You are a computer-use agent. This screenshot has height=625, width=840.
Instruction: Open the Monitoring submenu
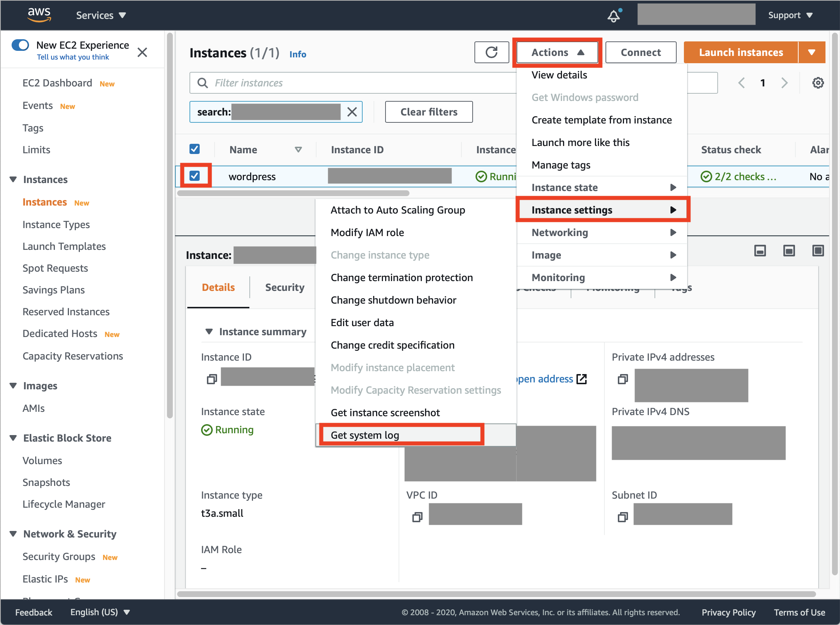point(602,278)
